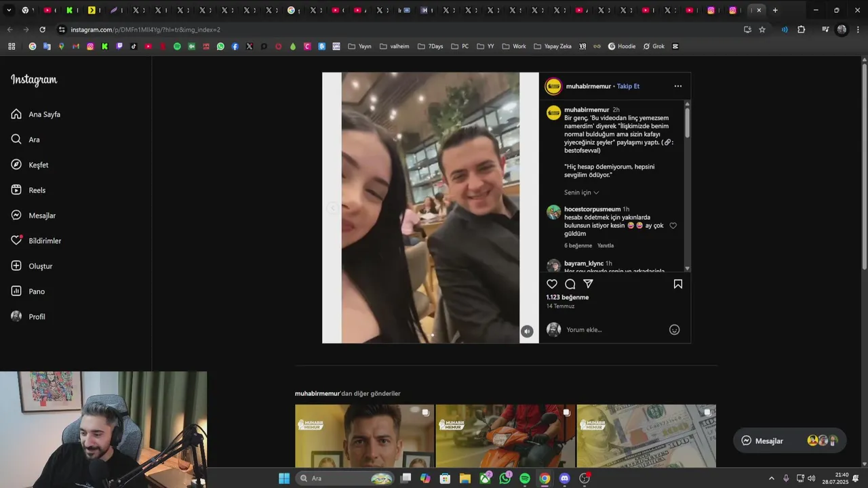Open the PC bookmarks folder
The image size is (868, 488).
click(x=460, y=46)
